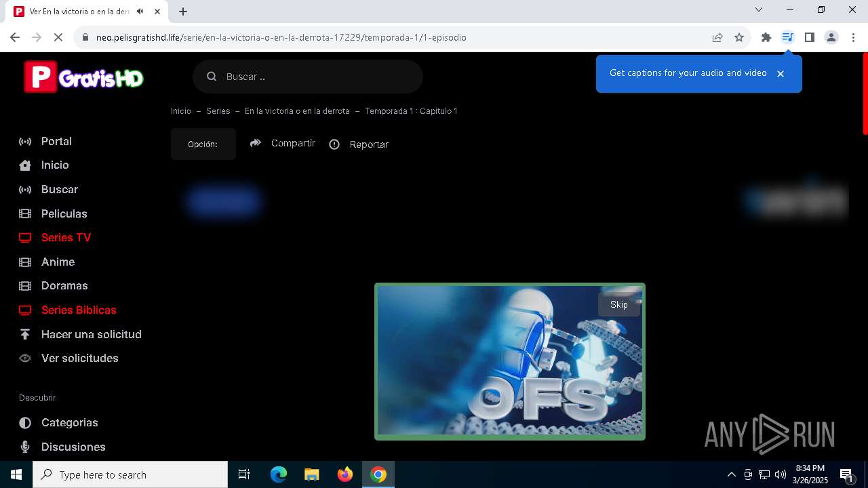This screenshot has height=488, width=868.
Task: Click the home icon beside Inicio
Action: 25,165
